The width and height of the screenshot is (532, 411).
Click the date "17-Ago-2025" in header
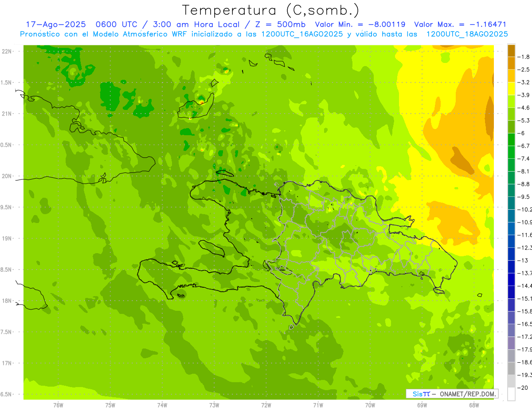click(x=56, y=24)
